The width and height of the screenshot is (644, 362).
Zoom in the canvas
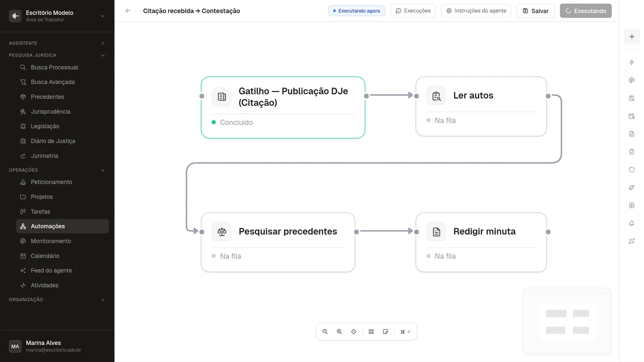[x=339, y=332]
